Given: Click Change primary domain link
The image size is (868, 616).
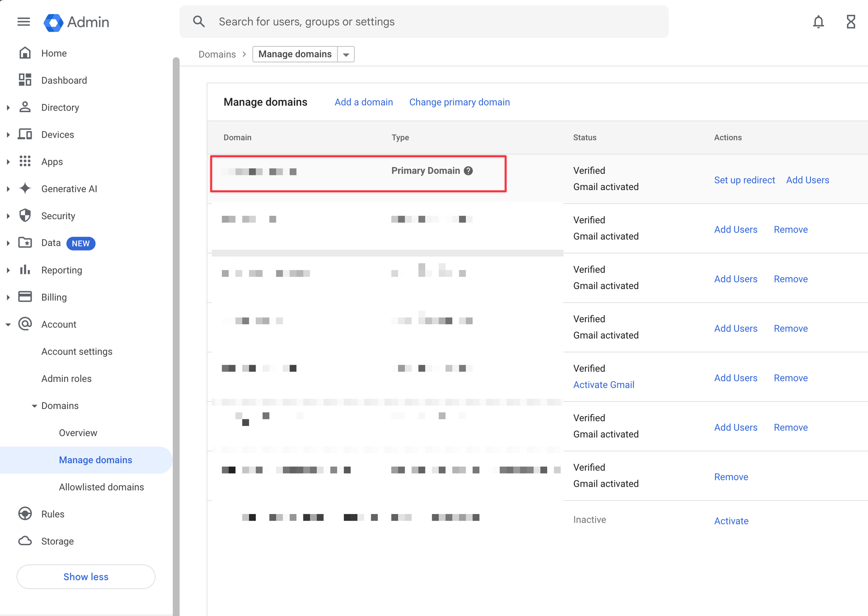Looking at the screenshot, I should click(459, 102).
